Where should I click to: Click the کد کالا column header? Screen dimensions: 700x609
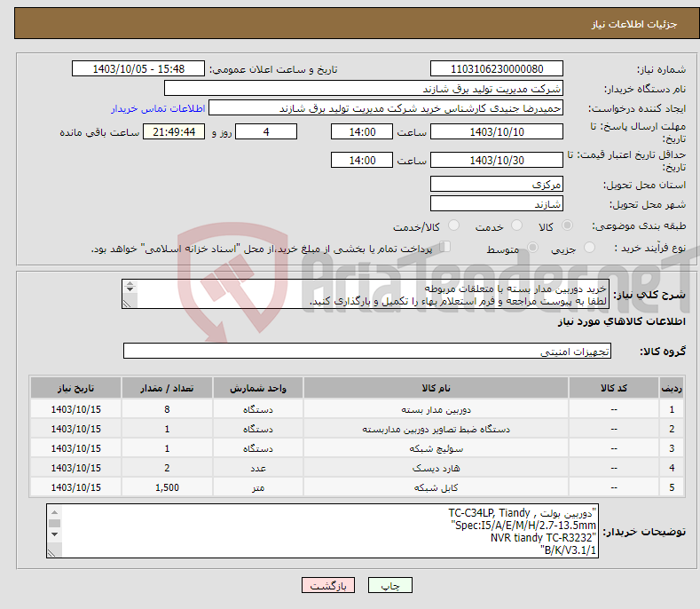point(614,388)
